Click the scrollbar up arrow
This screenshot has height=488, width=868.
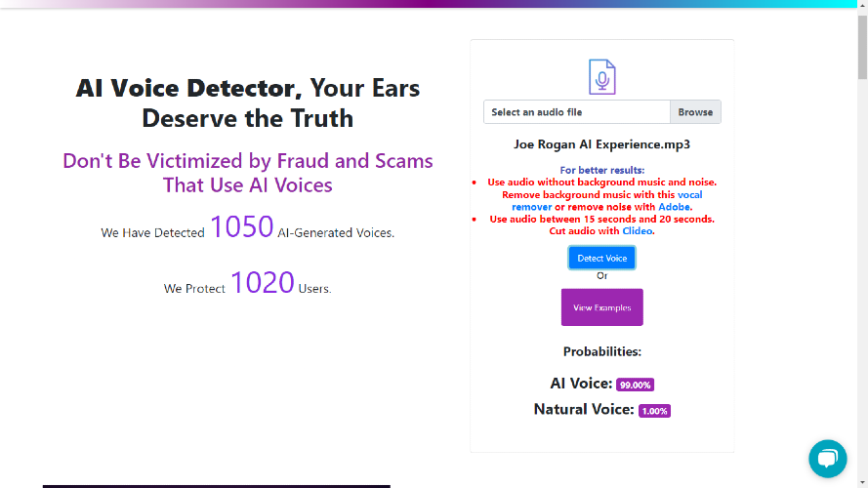pos(862,5)
